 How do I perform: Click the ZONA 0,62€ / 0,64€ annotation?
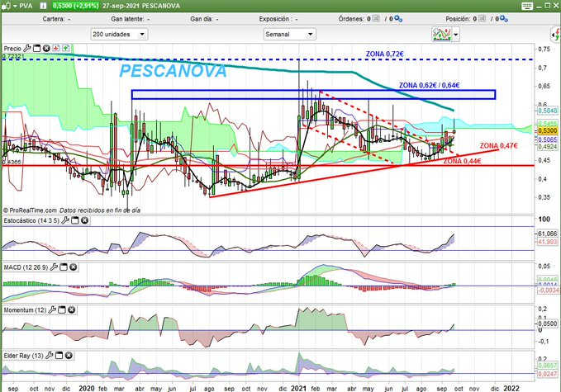(x=429, y=85)
